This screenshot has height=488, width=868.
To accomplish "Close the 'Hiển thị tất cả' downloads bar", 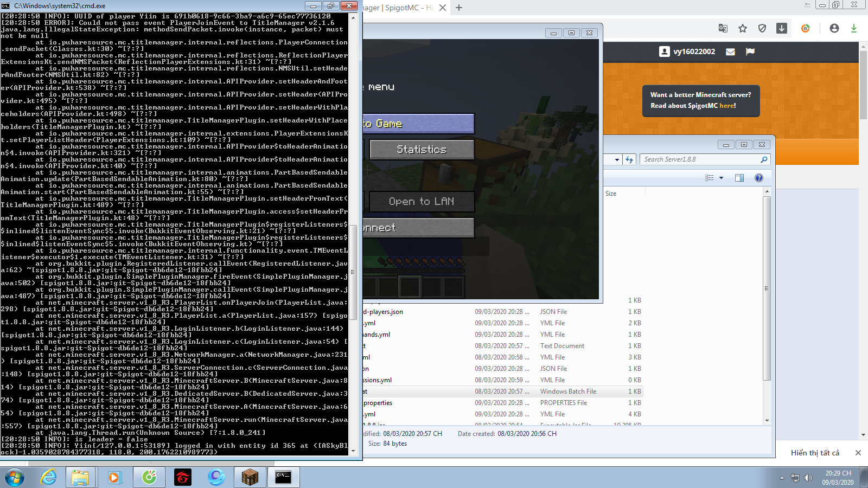I will [x=858, y=453].
